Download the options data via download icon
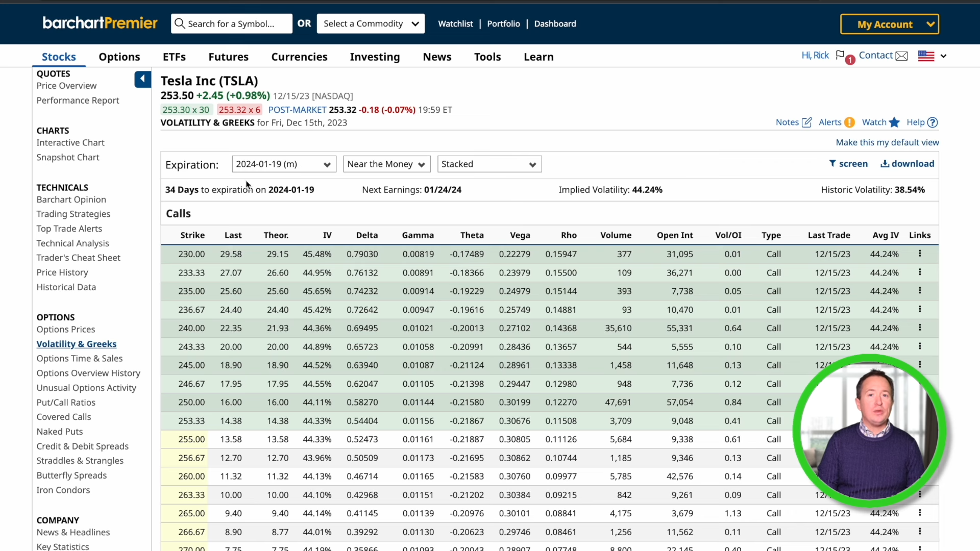The height and width of the screenshot is (551, 980). point(885,164)
